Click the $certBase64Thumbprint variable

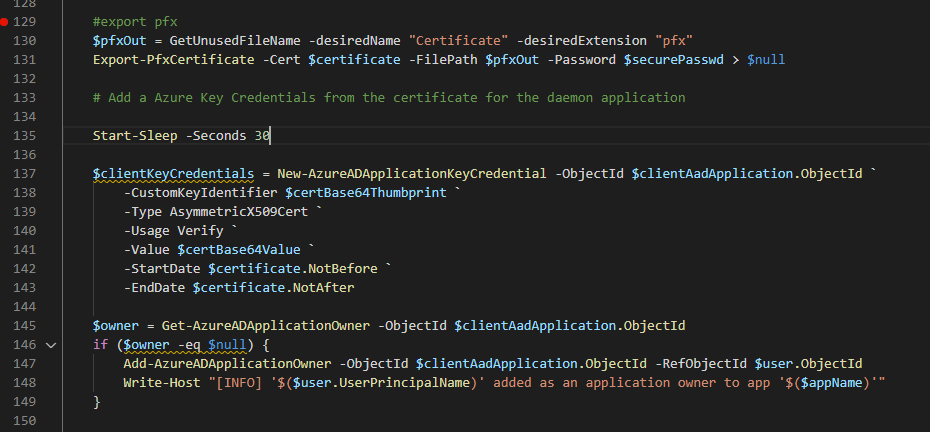pyautogui.click(x=366, y=193)
